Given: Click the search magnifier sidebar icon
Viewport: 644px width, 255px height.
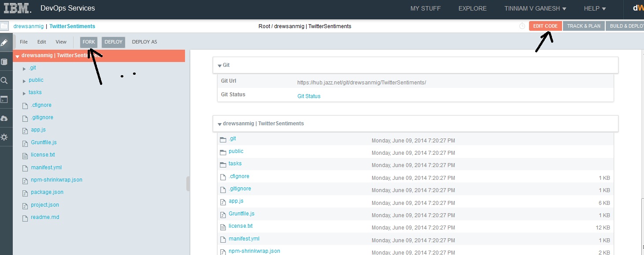Looking at the screenshot, I should point(4,80).
